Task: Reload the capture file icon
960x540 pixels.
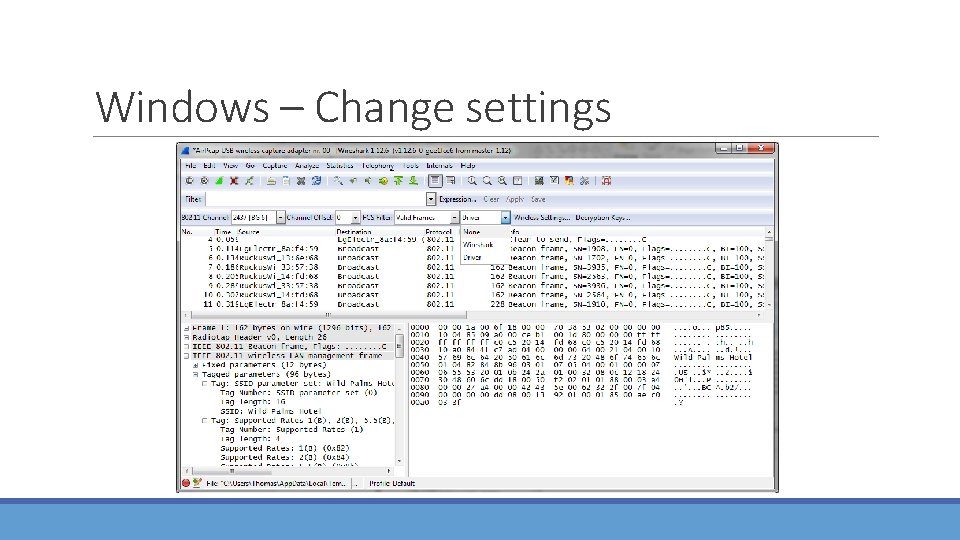Action: click(x=316, y=181)
